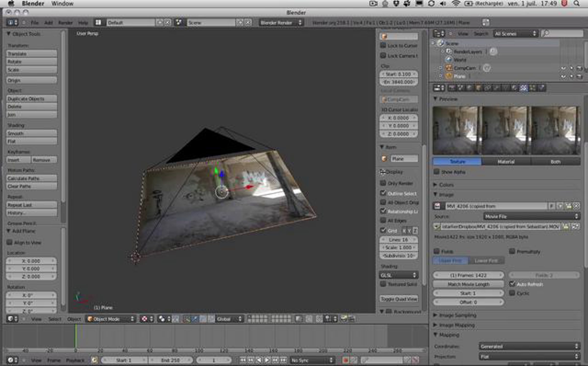588x366 pixels.
Task: Open the Texture properties tab icon
Action: [524, 88]
